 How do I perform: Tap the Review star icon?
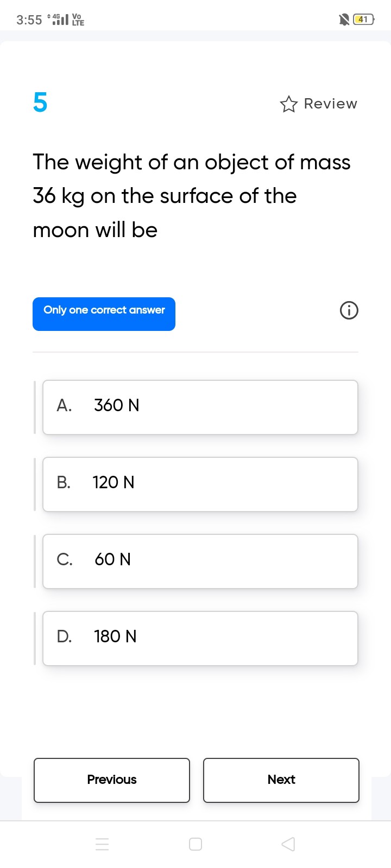point(289,104)
